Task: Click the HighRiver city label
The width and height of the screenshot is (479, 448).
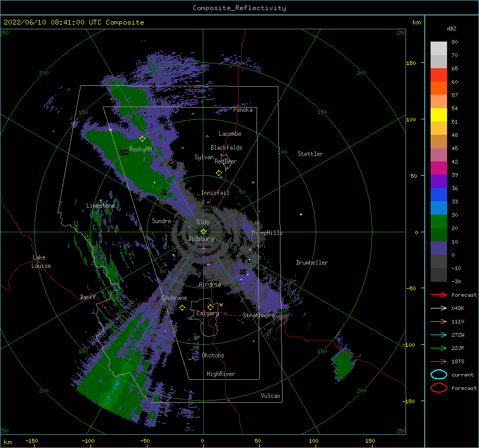Action: click(x=221, y=374)
